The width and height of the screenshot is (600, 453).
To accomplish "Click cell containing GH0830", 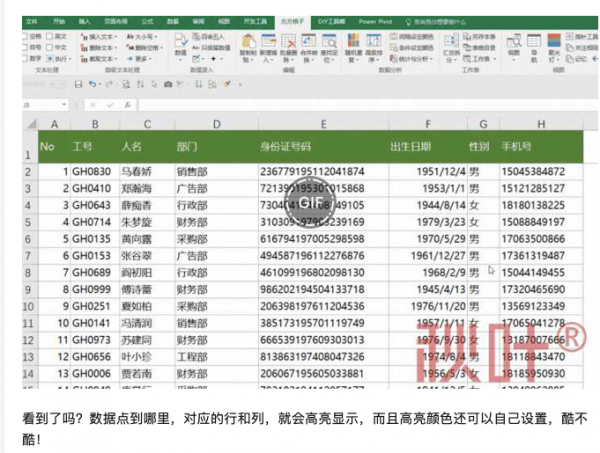I will tap(95, 171).
